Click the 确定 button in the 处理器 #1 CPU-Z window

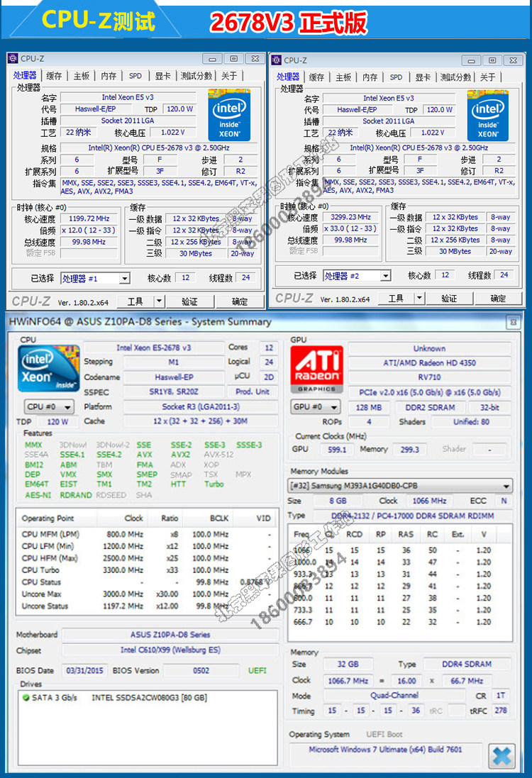(240, 301)
